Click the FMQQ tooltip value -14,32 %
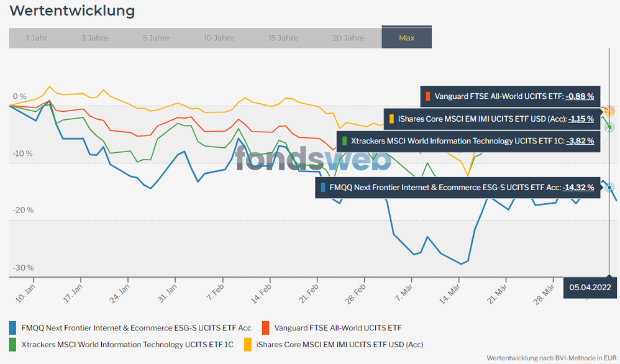Viewport: 620px width, 364px height. 578,188
